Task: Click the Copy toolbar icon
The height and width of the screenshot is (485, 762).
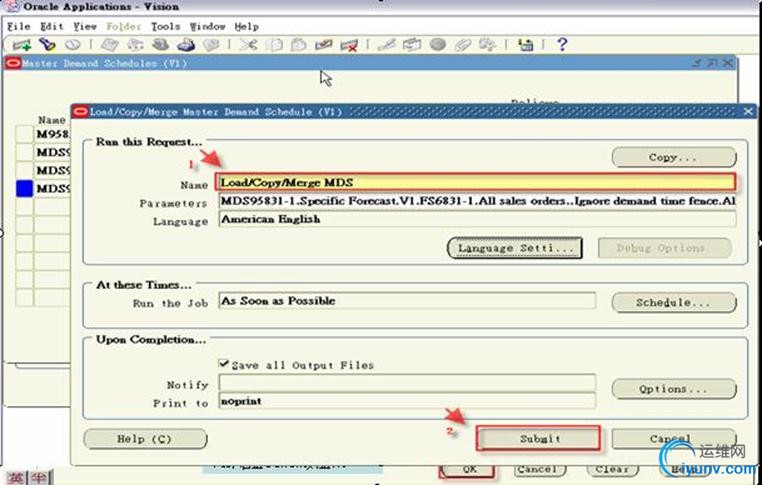Action: [x=274, y=45]
